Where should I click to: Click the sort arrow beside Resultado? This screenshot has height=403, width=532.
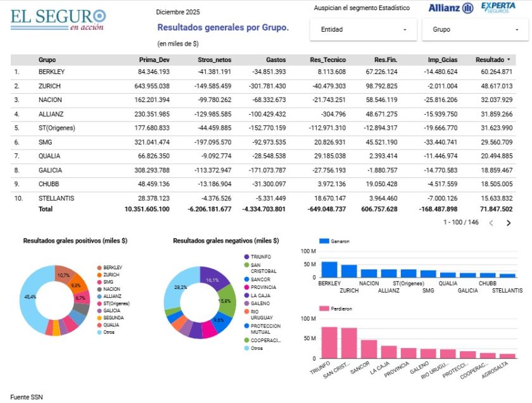point(508,60)
